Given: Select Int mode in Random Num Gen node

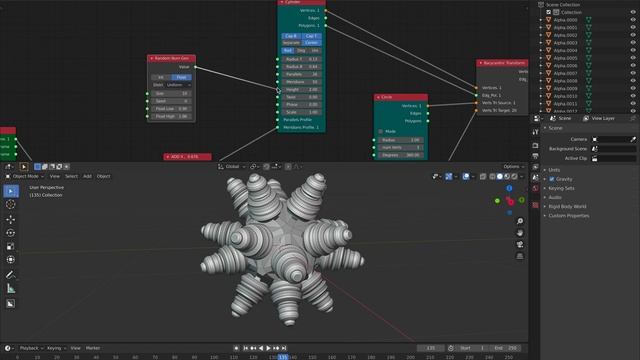Looking at the screenshot, I should pyautogui.click(x=161, y=77).
